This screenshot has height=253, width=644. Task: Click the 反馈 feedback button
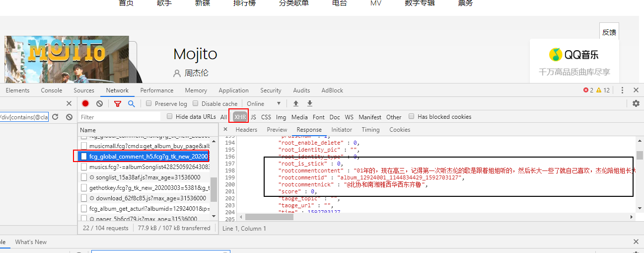click(x=609, y=32)
